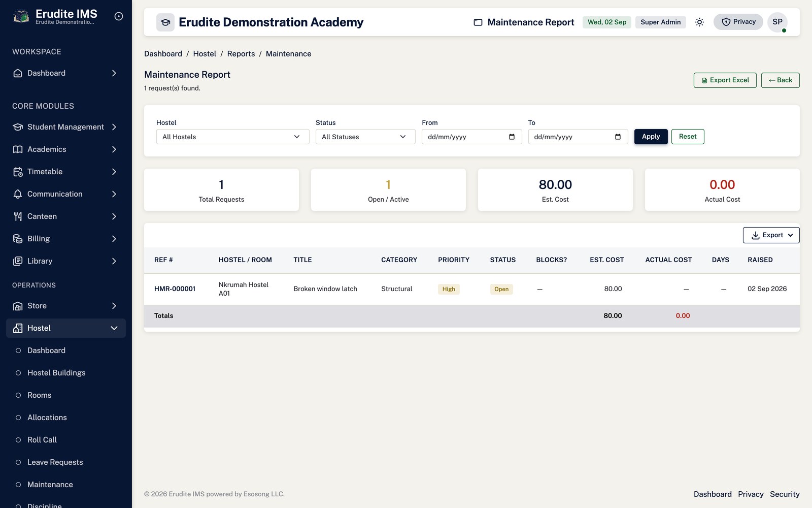The height and width of the screenshot is (508, 812).
Task: Click the Library icon in the sidebar
Action: point(18,261)
